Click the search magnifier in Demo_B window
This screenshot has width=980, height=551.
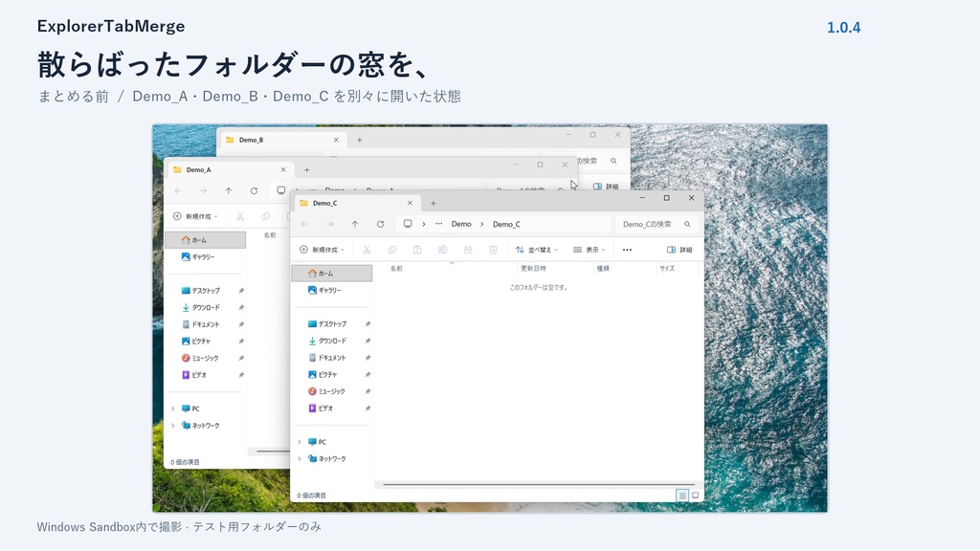(613, 161)
